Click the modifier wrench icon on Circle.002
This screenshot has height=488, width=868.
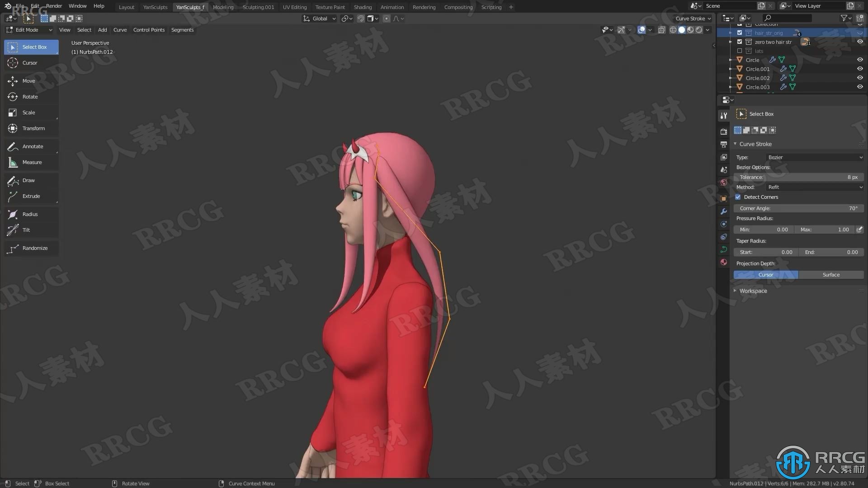tap(783, 78)
